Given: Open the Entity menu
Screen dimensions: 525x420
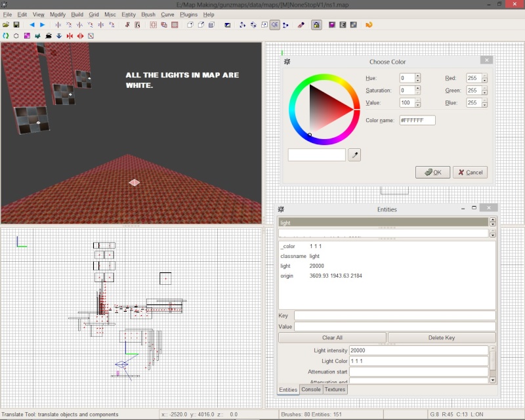Looking at the screenshot, I should 129,14.
